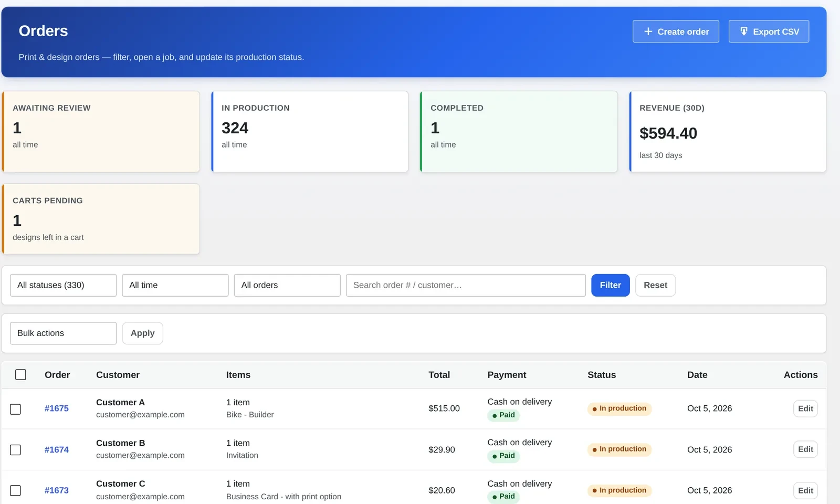The height and width of the screenshot is (504, 840).
Task: Click the Bike - Builder item text
Action: click(250, 415)
